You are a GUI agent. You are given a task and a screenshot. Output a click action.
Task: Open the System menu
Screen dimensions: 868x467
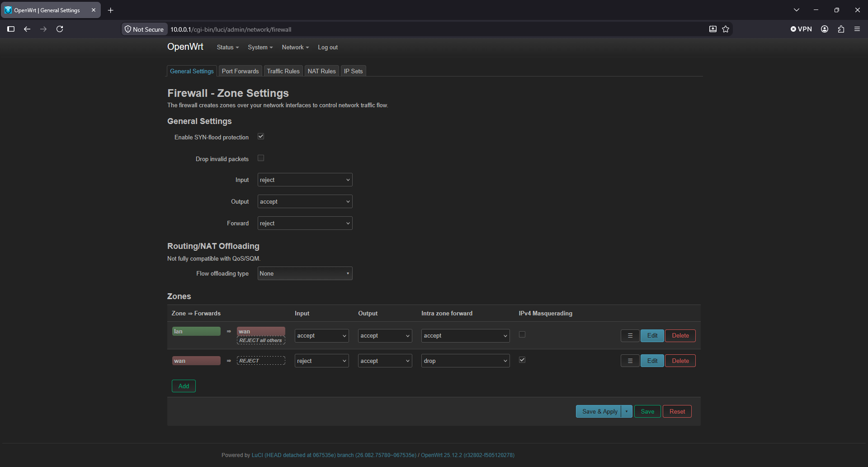[x=260, y=47]
